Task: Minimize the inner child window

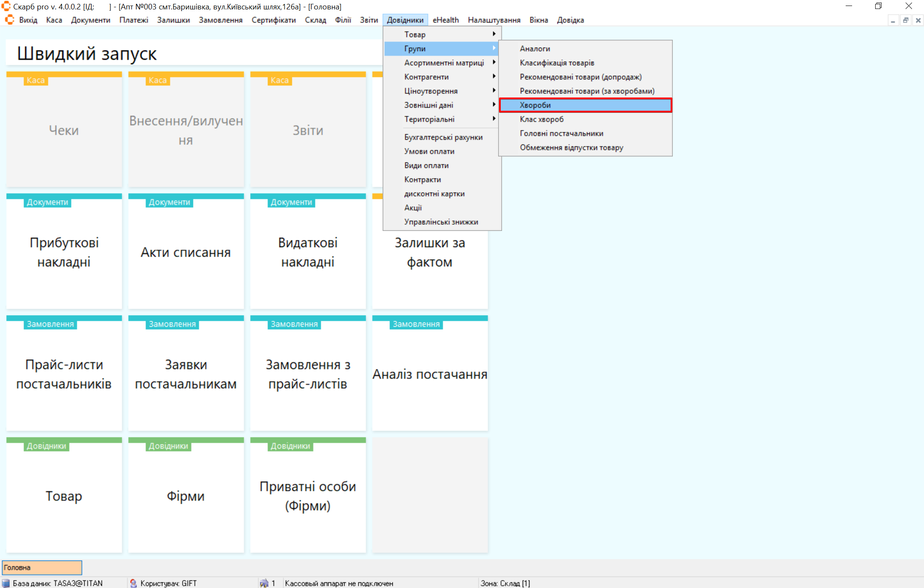Action: pyautogui.click(x=893, y=21)
